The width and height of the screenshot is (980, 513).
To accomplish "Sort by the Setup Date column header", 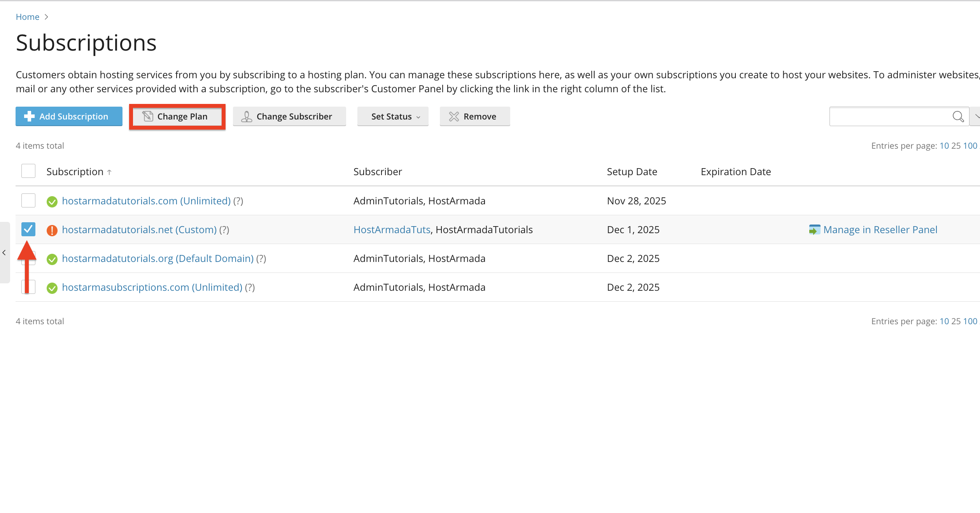I will click(x=632, y=172).
